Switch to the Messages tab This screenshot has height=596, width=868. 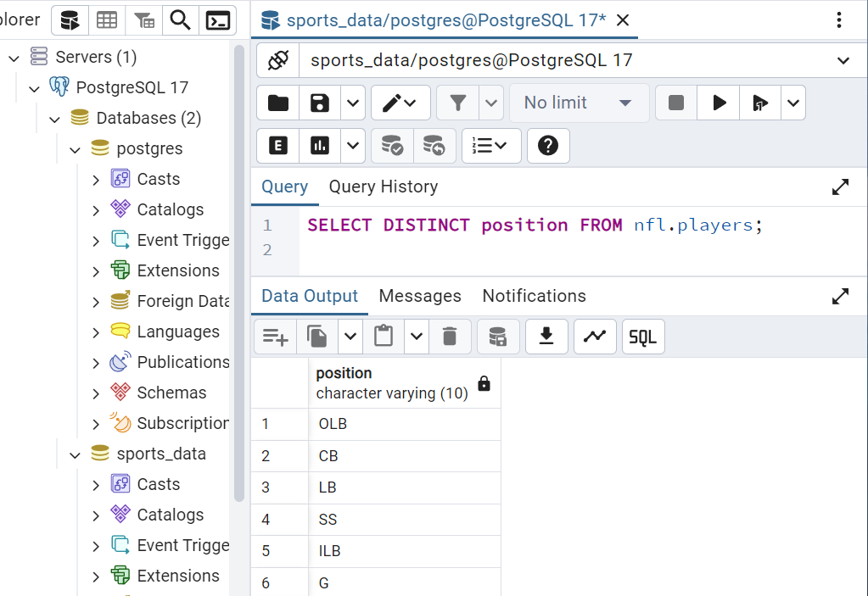(x=420, y=297)
